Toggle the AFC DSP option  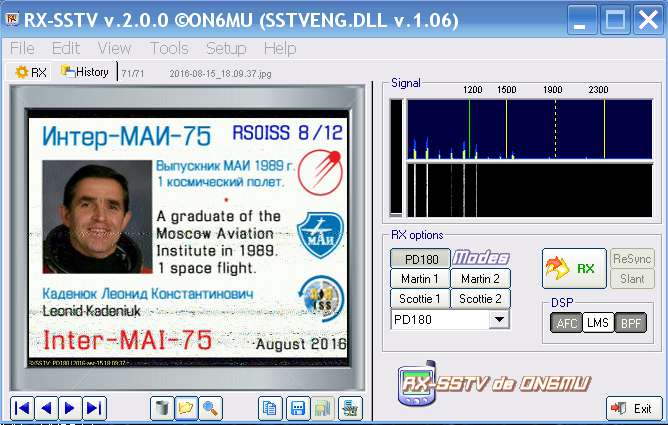coord(566,323)
